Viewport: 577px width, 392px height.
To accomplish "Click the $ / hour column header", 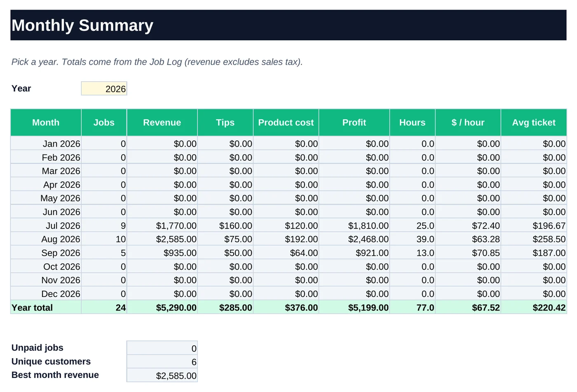I will (x=468, y=122).
